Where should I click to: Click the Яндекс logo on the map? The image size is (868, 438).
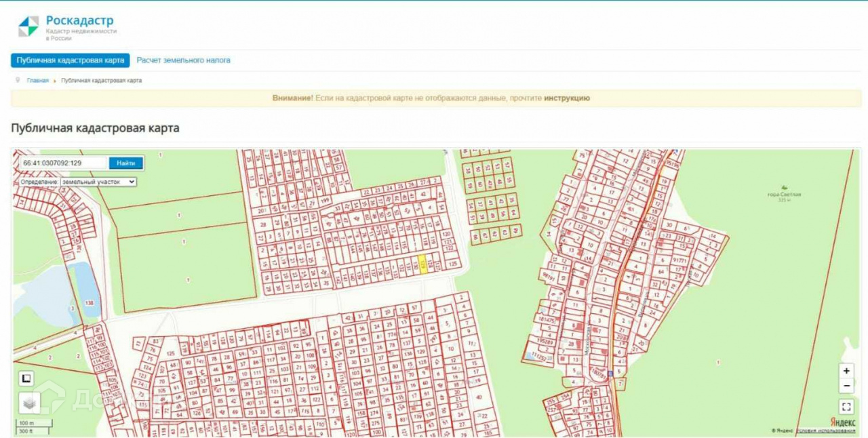click(843, 422)
